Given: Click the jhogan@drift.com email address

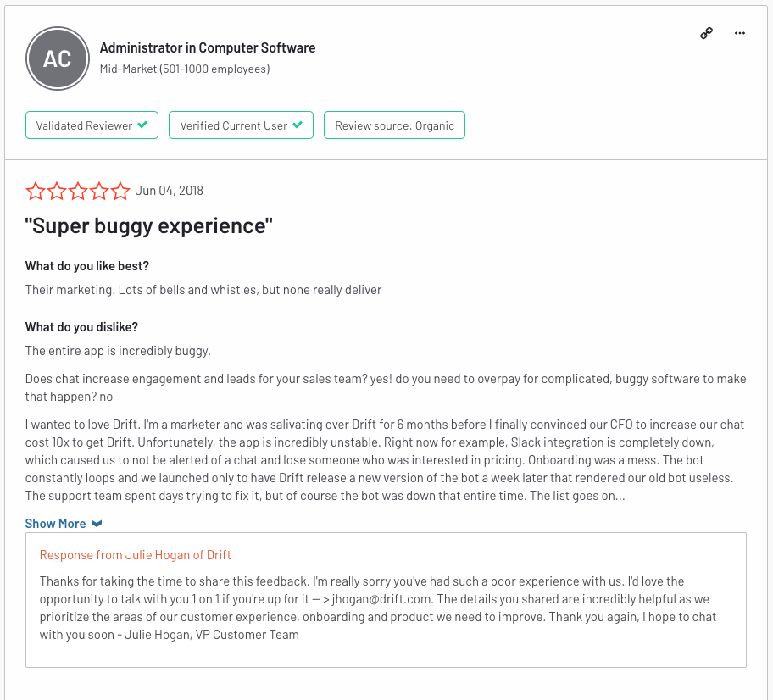Looking at the screenshot, I should coord(382,599).
